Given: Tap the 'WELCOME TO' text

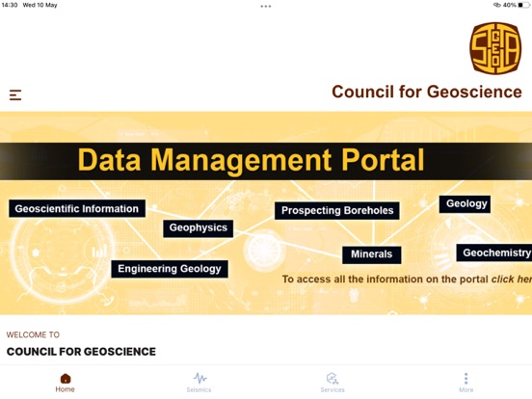Looking at the screenshot, I should pyautogui.click(x=33, y=334).
